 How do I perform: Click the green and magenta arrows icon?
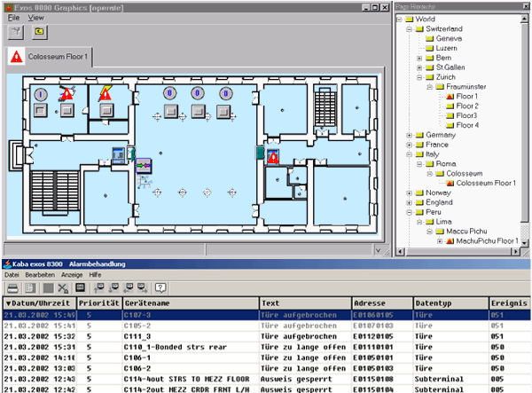click(x=144, y=165)
